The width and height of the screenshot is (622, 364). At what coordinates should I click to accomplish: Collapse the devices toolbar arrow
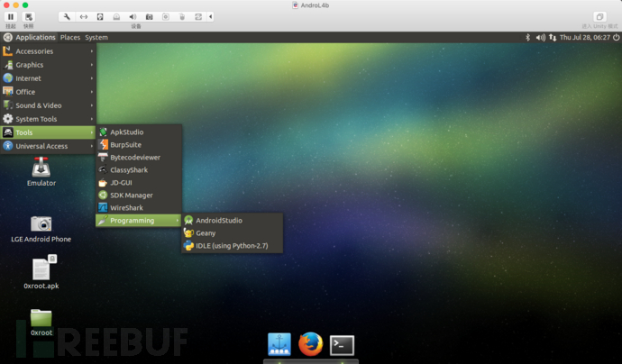(210, 16)
